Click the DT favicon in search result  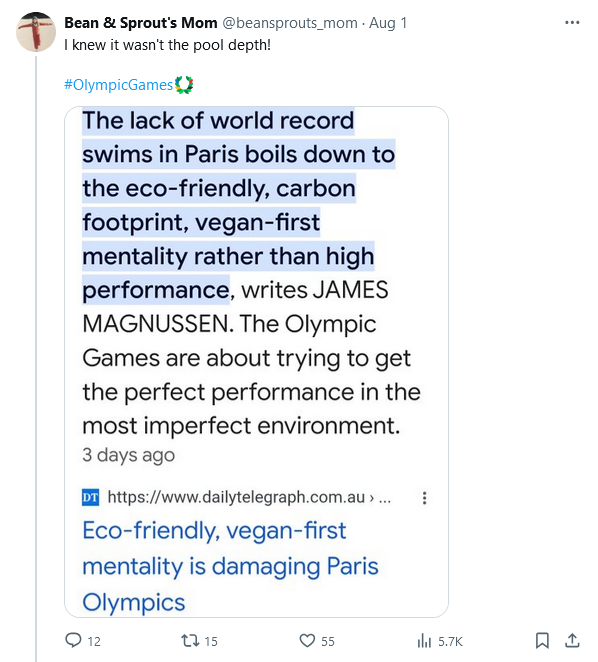[x=90, y=497]
